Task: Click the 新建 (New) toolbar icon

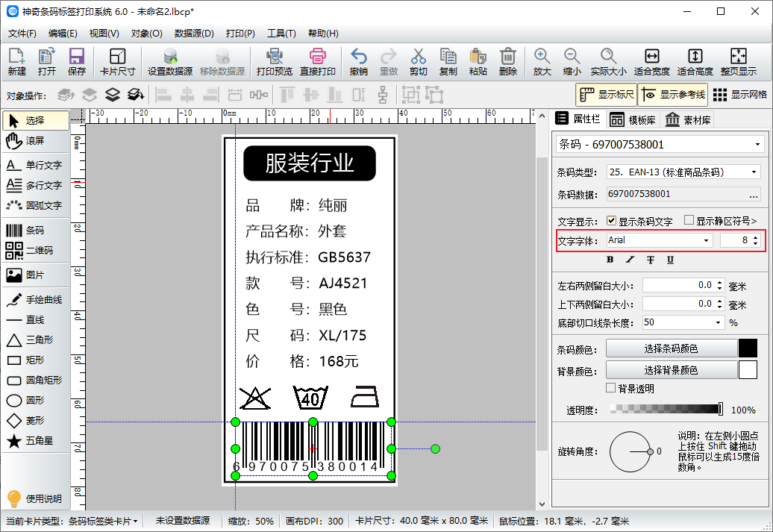Action: tap(16, 62)
